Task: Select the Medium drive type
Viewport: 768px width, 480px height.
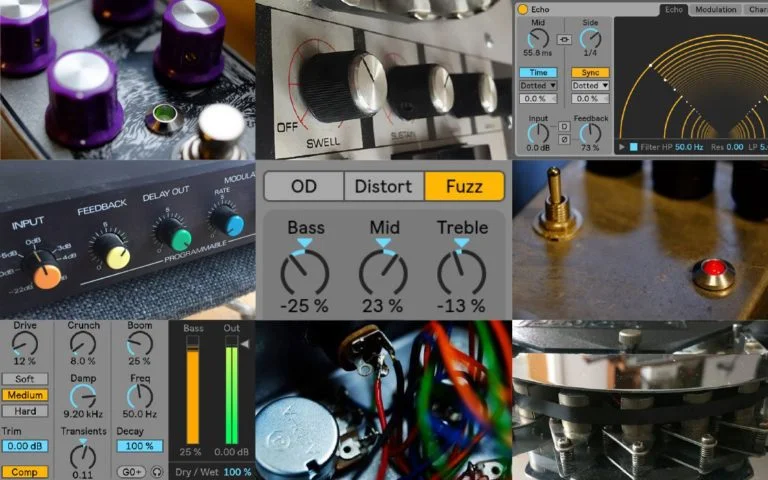Action: [x=24, y=395]
